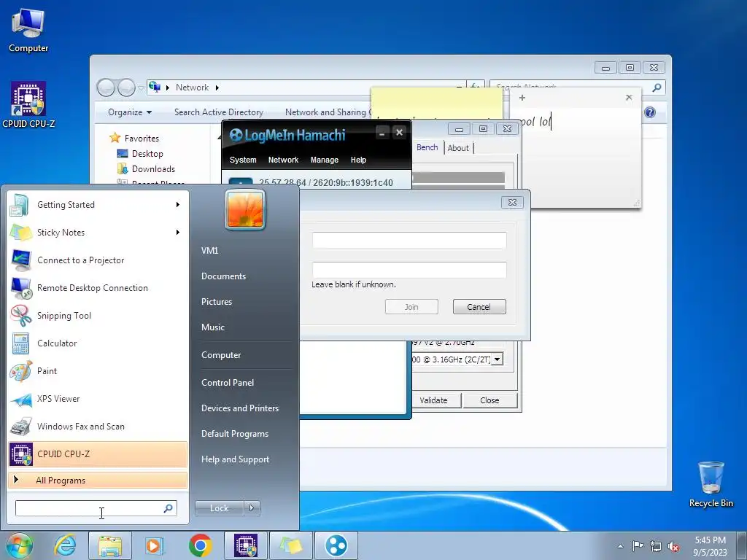747x560 pixels.
Task: Open Internet Explorer from the taskbar
Action: click(x=65, y=545)
